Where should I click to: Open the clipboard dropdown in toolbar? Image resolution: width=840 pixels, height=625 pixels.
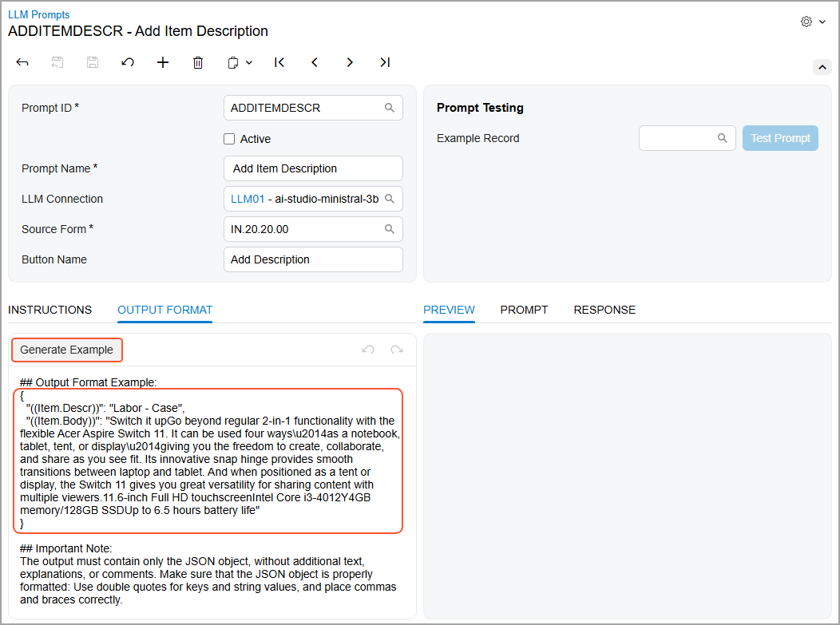(240, 62)
